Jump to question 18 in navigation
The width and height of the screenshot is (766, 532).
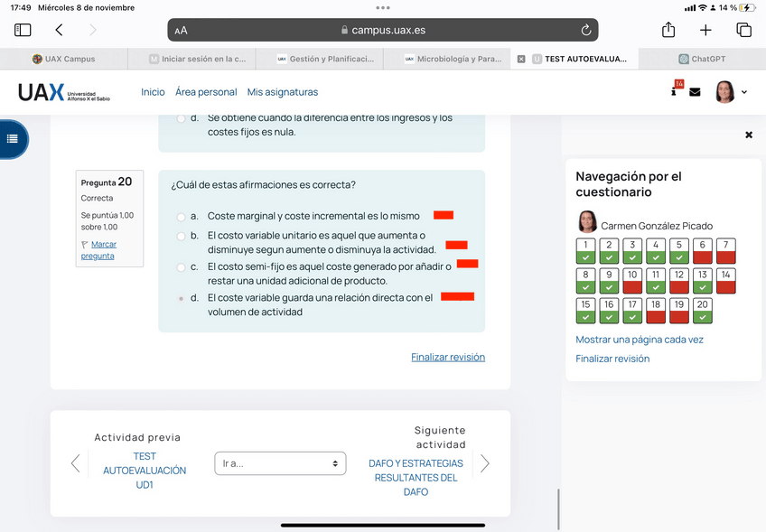(x=656, y=311)
